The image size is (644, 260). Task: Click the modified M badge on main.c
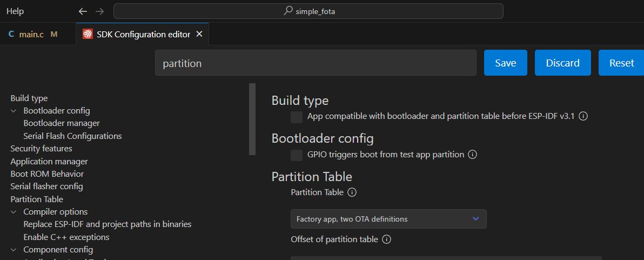point(54,35)
